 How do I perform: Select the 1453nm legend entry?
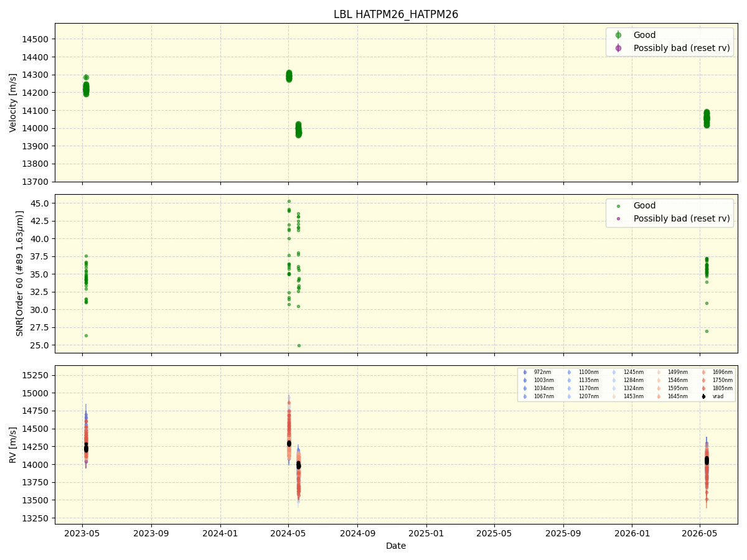[628, 396]
